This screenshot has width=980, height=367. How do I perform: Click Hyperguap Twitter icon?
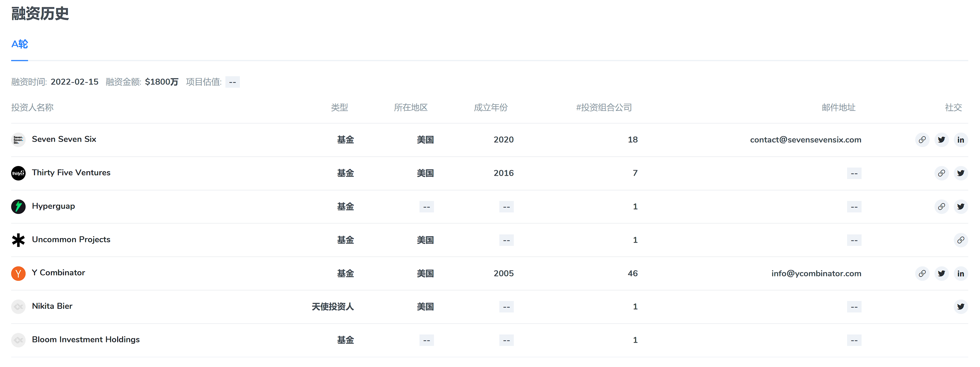coord(961,207)
